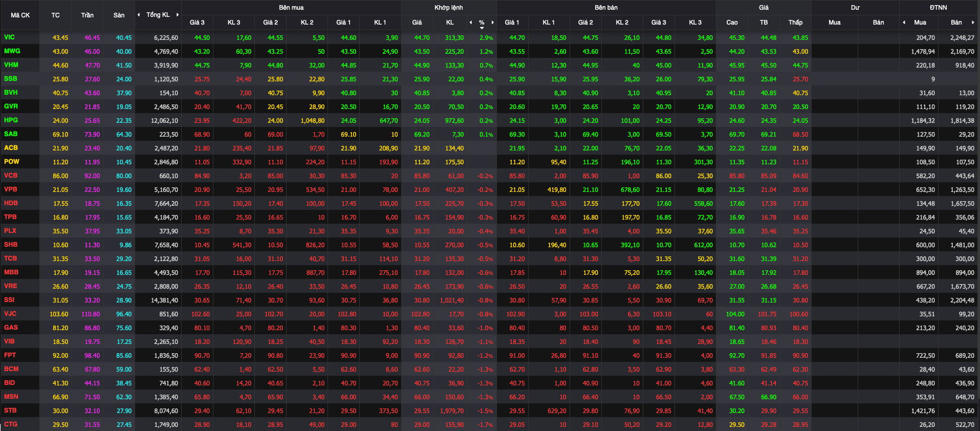Screen dimensions: 980x431
Task: Open the SHB stock ticker
Action: [11, 245]
